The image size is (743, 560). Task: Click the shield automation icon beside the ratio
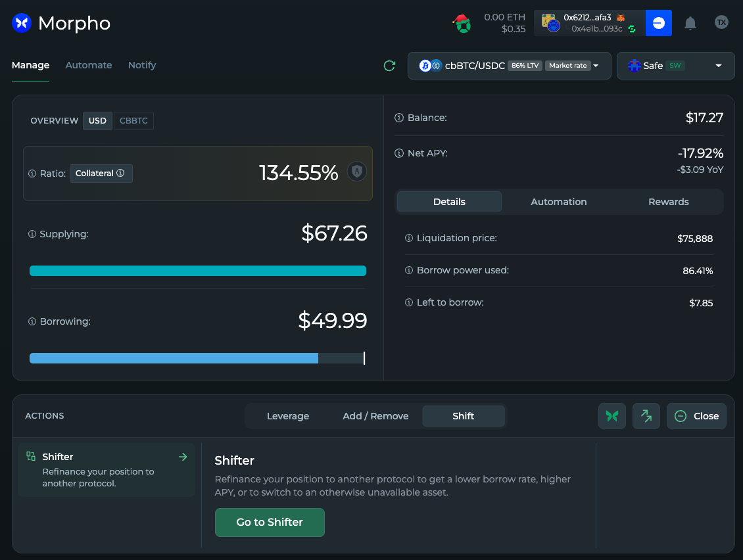[x=357, y=171]
